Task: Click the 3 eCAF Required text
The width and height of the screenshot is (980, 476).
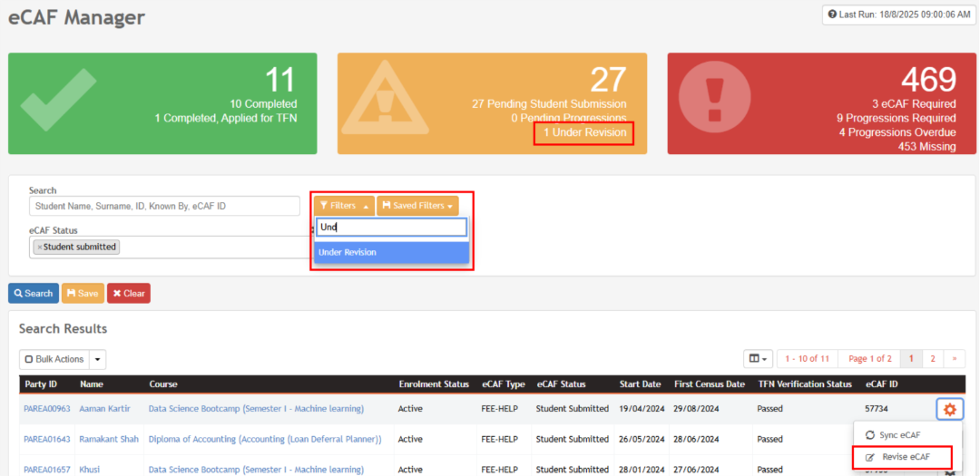Action: (x=914, y=103)
